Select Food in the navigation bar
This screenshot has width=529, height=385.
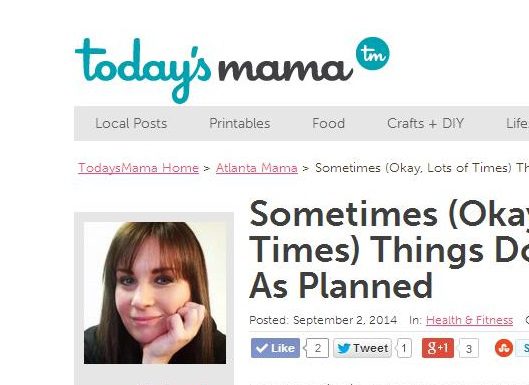[x=328, y=123]
